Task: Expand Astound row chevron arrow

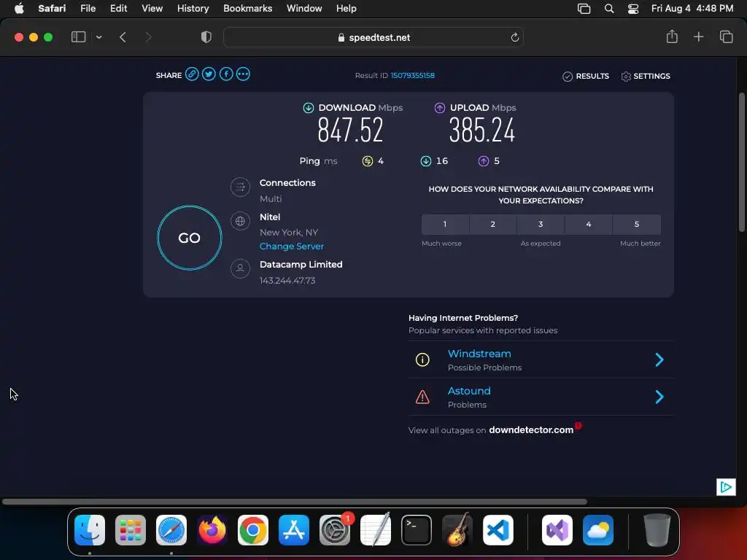Action: (659, 397)
